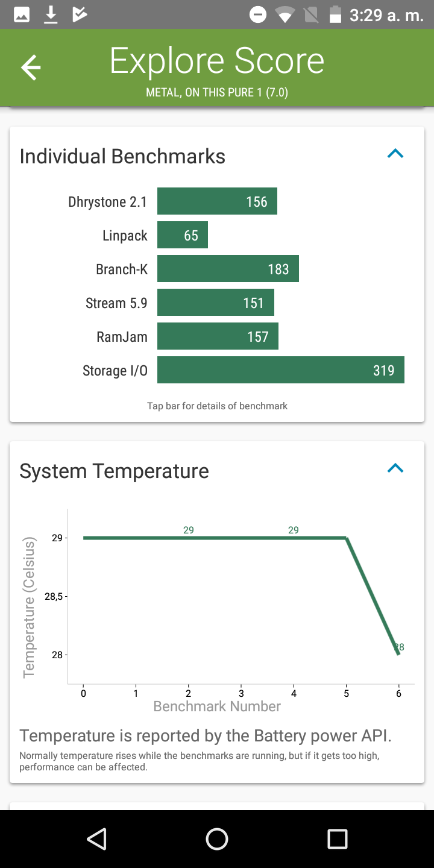
Task: Collapse the Individual Benchmarks section
Action: (395, 154)
